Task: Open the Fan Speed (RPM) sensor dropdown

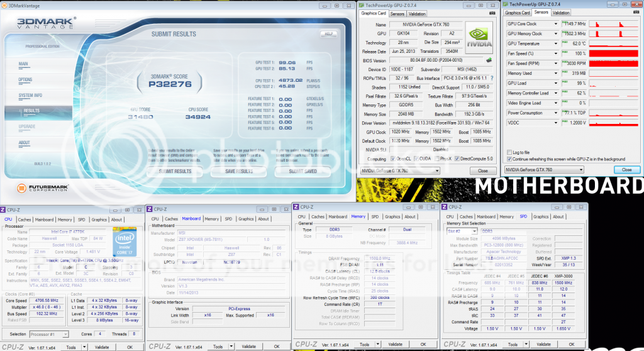Action: 556,64
